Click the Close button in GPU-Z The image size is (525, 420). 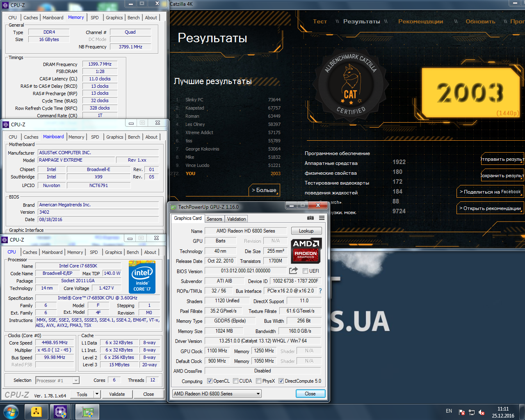310,394
